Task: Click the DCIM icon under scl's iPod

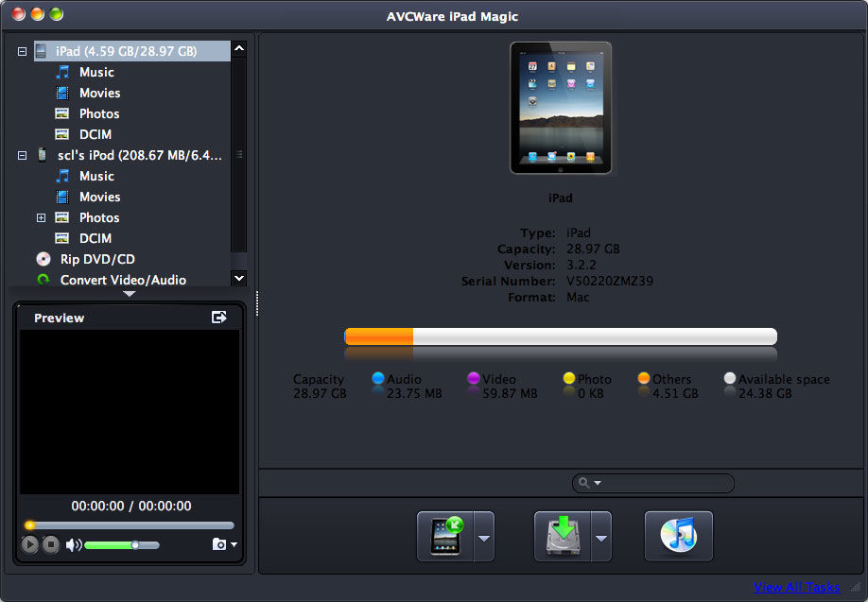Action: pyautogui.click(x=62, y=238)
